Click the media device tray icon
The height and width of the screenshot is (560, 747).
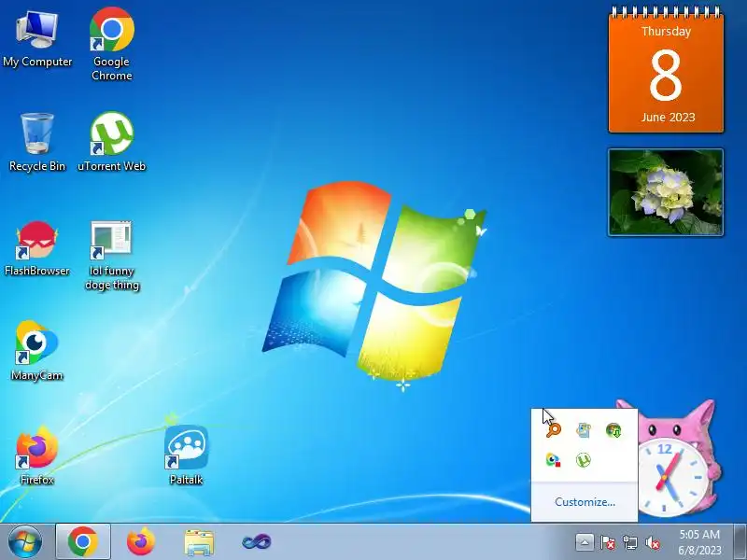pos(583,430)
